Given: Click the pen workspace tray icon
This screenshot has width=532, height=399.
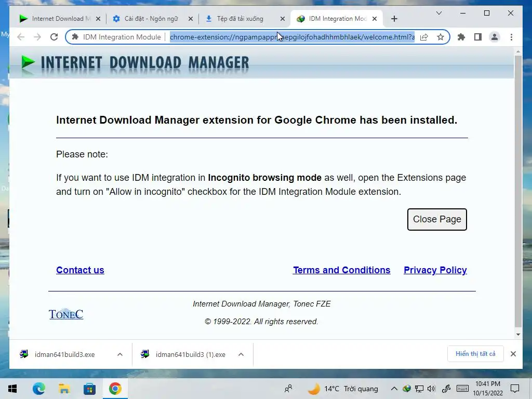Looking at the screenshot, I should coord(446,389).
